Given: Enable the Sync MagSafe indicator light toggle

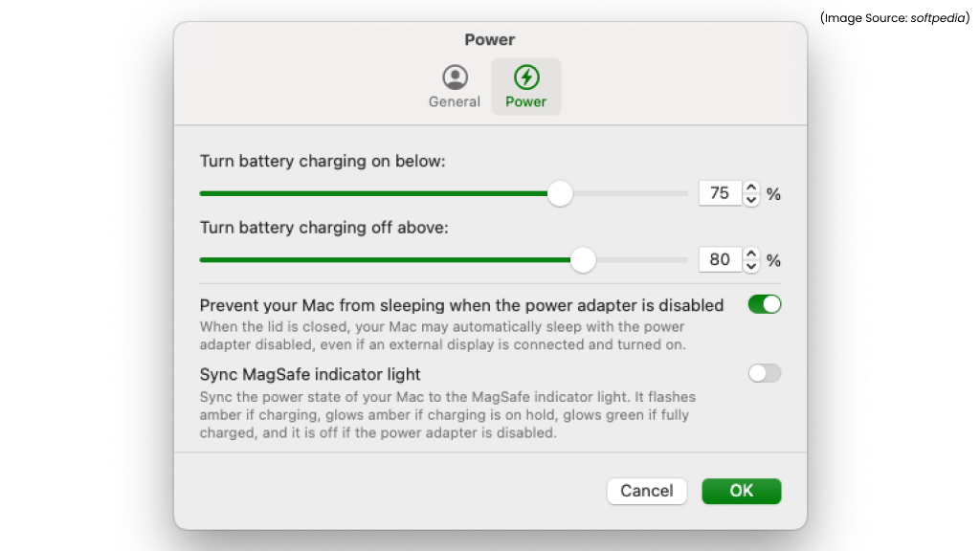Looking at the screenshot, I should (764, 373).
